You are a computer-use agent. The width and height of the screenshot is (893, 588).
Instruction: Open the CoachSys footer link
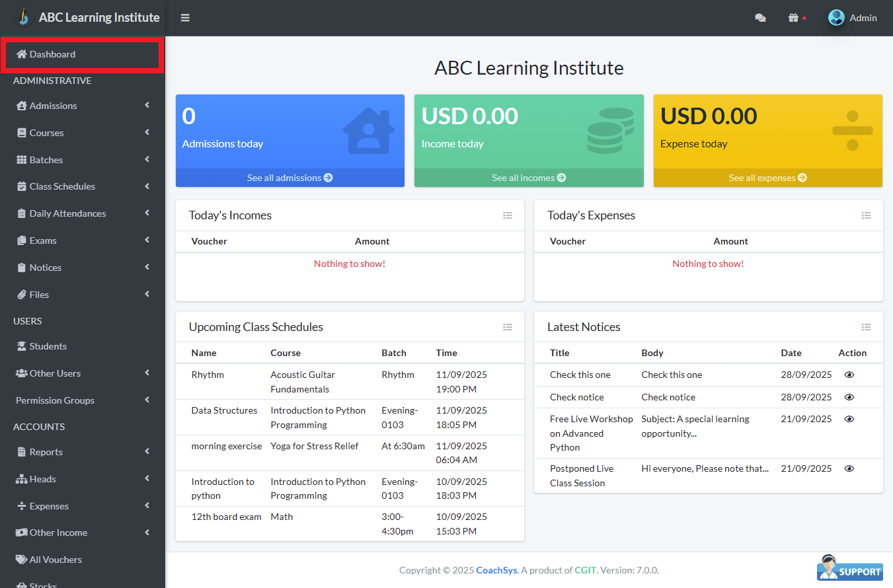[496, 570]
